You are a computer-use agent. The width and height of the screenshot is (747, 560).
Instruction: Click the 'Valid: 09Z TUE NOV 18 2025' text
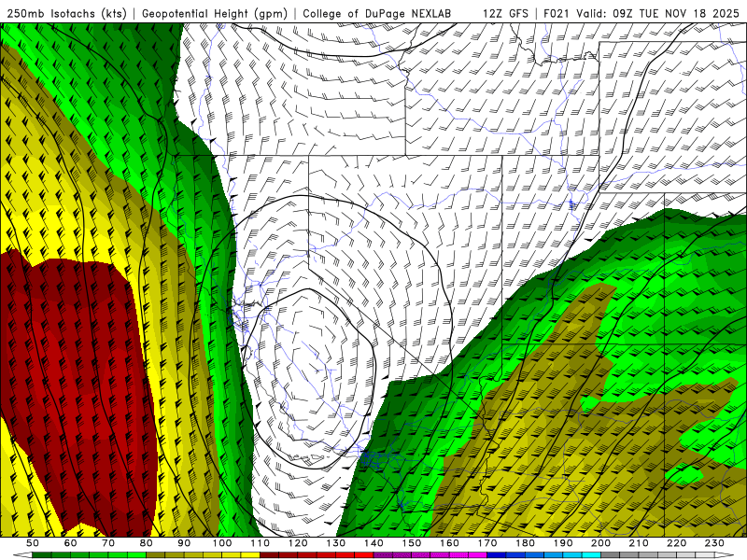[x=658, y=13]
